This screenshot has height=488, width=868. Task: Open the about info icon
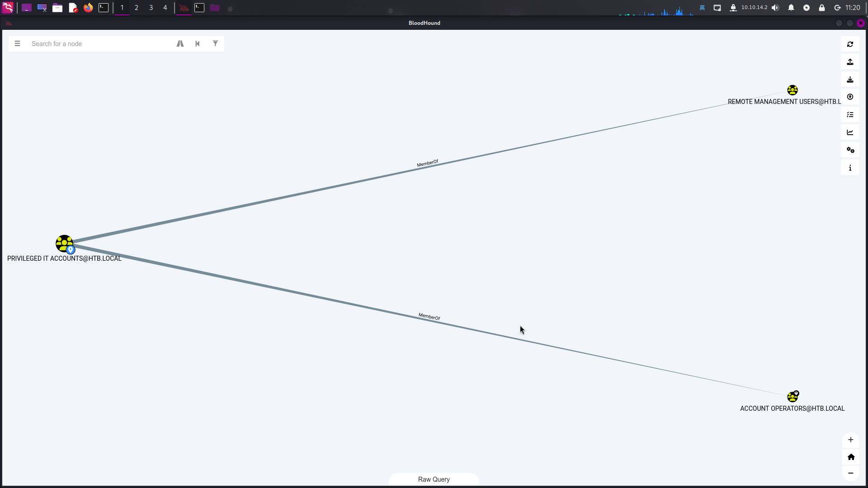[850, 168]
